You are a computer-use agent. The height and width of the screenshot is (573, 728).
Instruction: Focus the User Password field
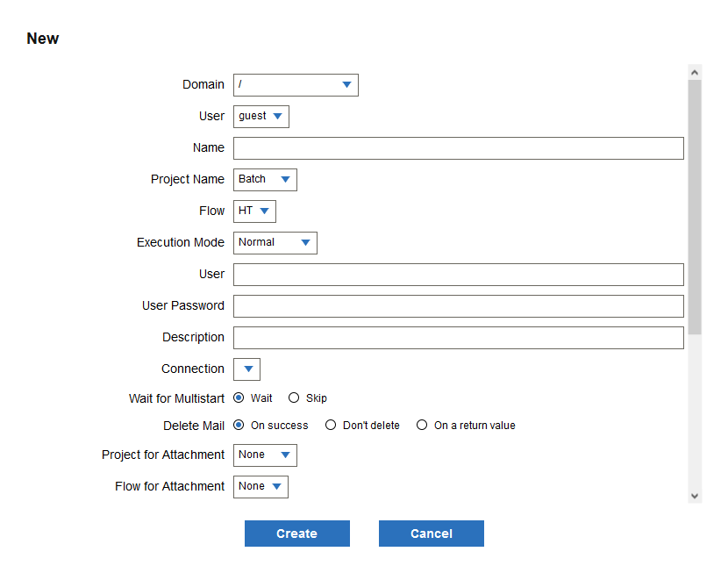[x=458, y=306]
